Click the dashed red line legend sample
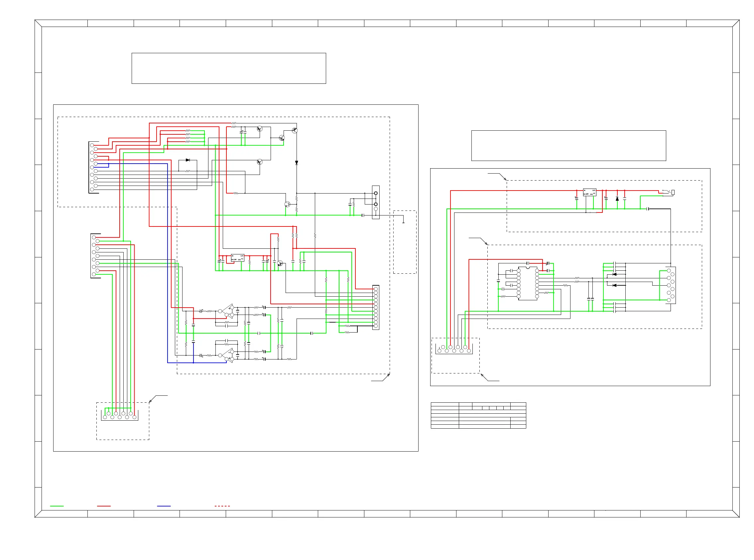754x560 pixels. [222, 506]
